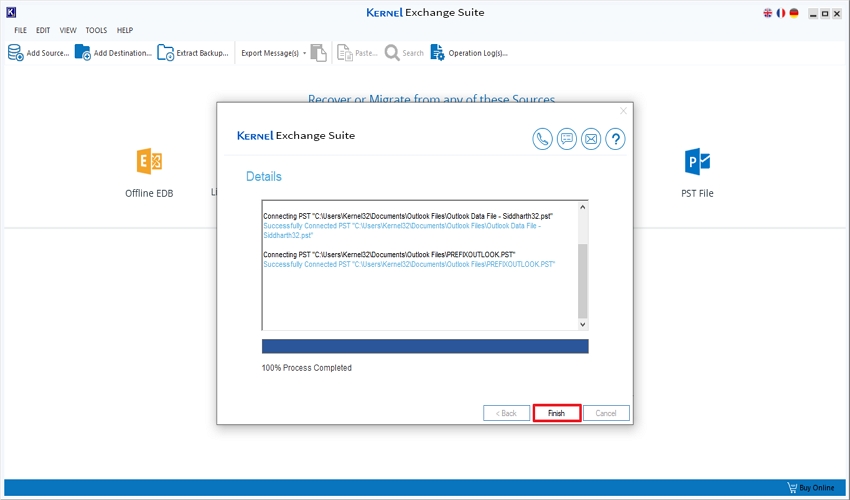
Task: Click the completed blue progress bar
Action: click(x=425, y=346)
